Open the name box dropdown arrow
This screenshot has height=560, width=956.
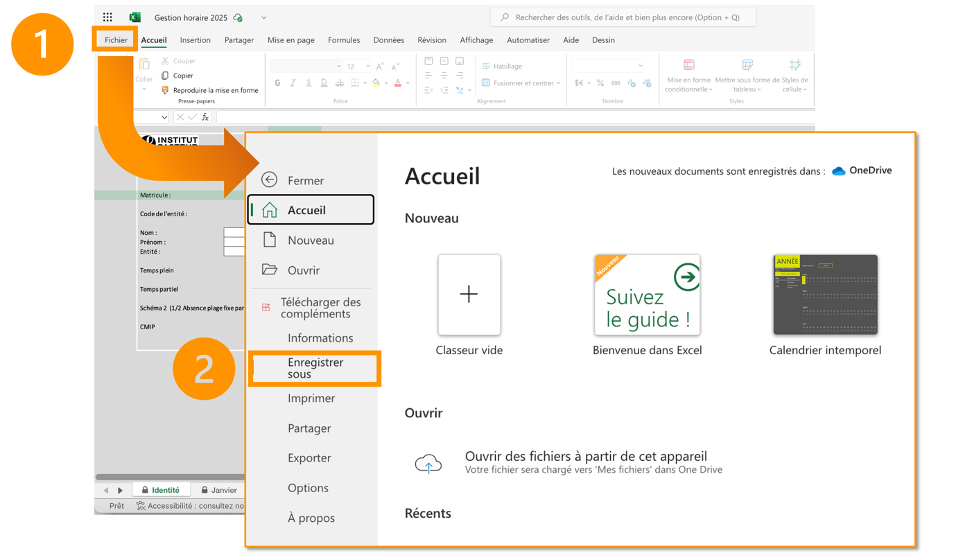[164, 117]
